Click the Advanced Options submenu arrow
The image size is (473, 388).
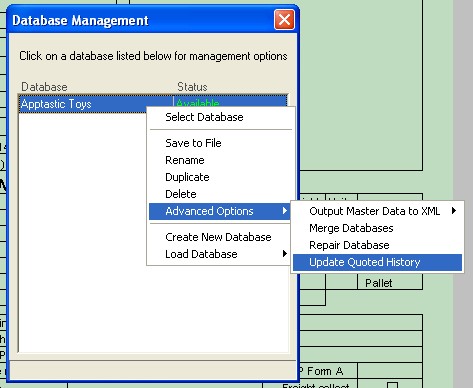(284, 211)
